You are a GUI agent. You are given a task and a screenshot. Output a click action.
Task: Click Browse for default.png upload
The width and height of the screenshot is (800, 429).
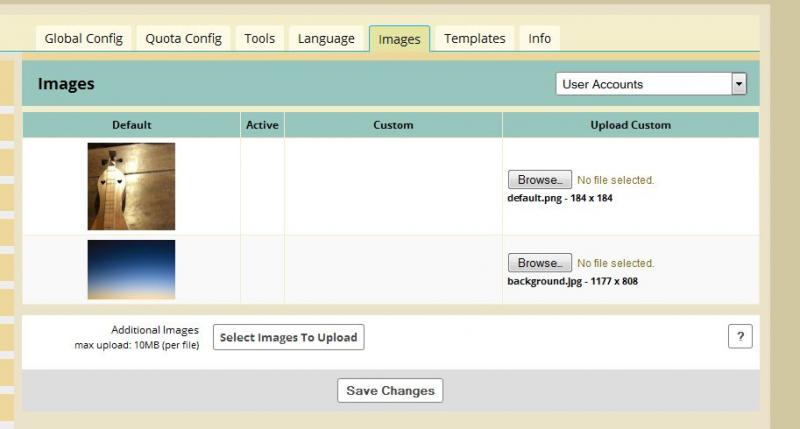(x=540, y=180)
